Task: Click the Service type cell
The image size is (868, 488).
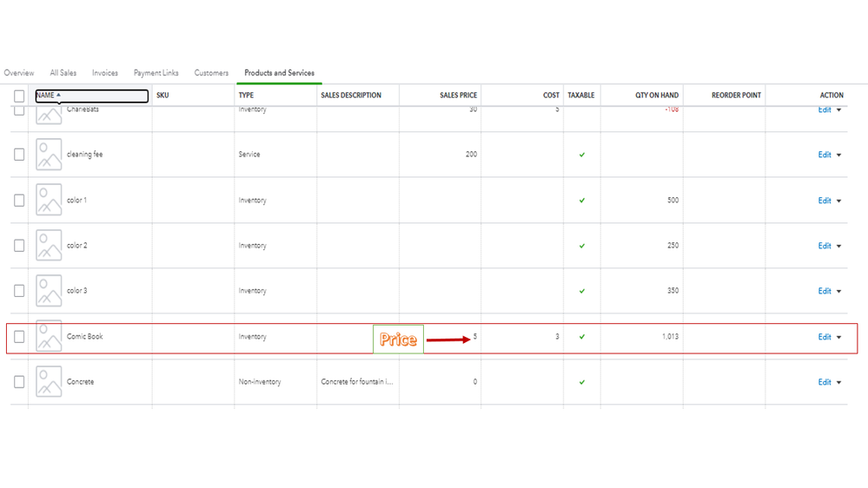Action: point(249,155)
